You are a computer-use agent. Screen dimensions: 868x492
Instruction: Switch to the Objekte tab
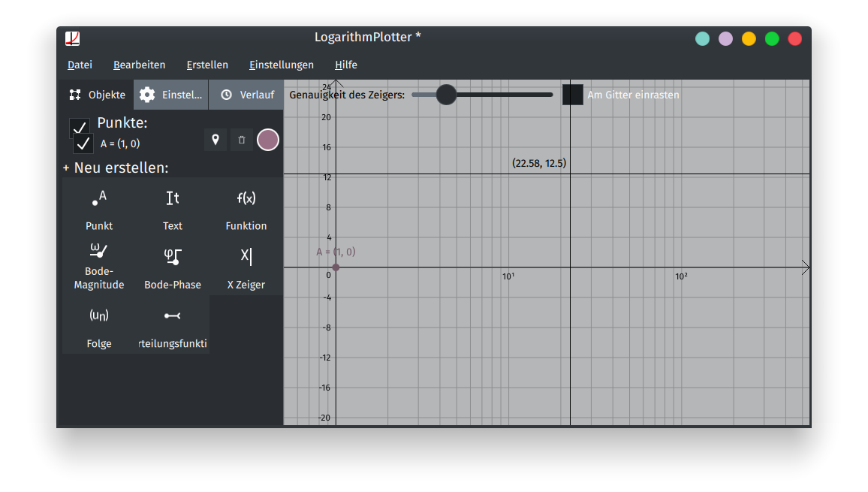[98, 95]
